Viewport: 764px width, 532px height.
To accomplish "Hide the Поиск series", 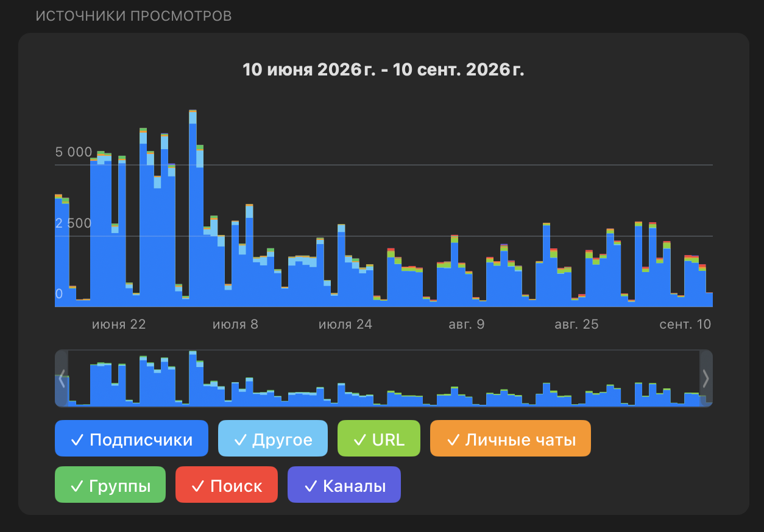I will [227, 485].
